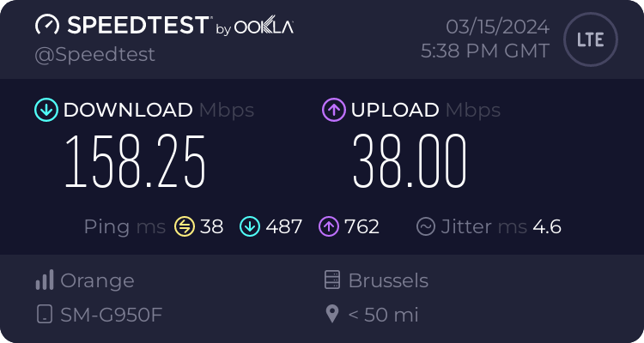This screenshot has height=343, width=644.
Task: Click the signal bars icon beside Orange
Action: (44, 280)
